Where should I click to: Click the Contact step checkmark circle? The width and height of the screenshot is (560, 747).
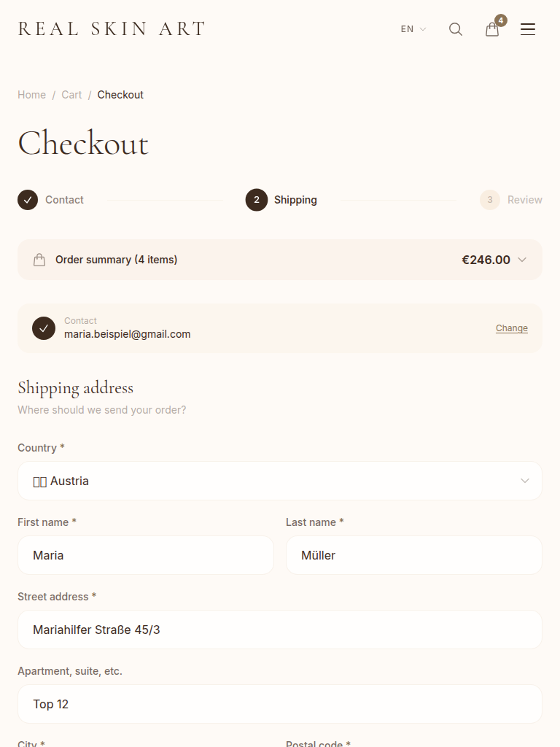(x=28, y=200)
